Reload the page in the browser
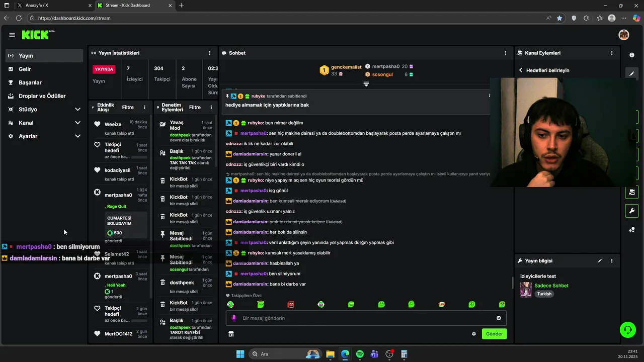644x362 pixels. pyautogui.click(x=19, y=18)
